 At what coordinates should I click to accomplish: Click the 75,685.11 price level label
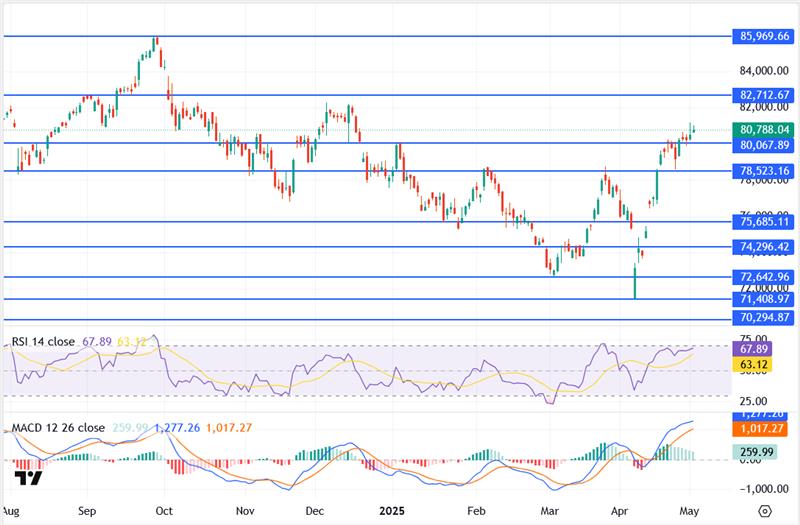[765, 222]
